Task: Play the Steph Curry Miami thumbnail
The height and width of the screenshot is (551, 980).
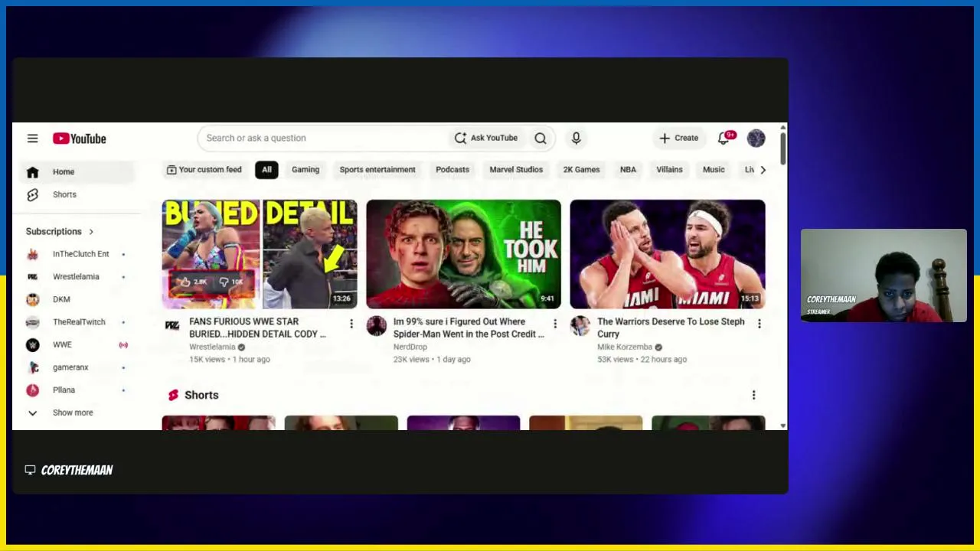Action: click(x=667, y=254)
